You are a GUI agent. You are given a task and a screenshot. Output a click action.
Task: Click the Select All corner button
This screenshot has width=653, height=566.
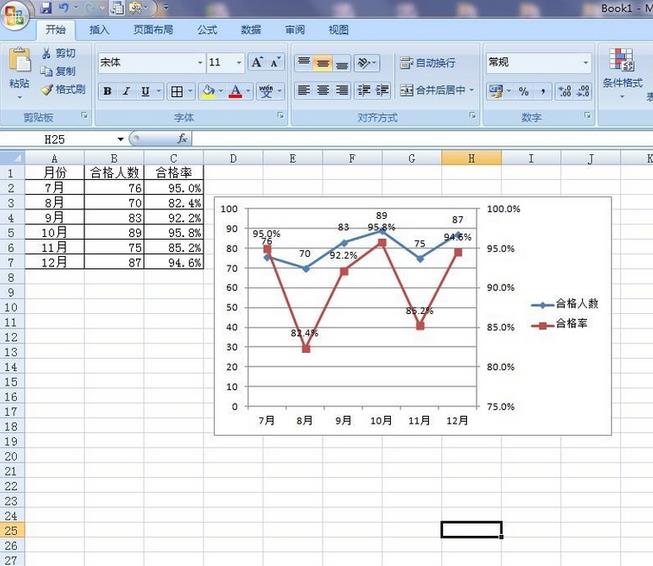click(x=12, y=158)
